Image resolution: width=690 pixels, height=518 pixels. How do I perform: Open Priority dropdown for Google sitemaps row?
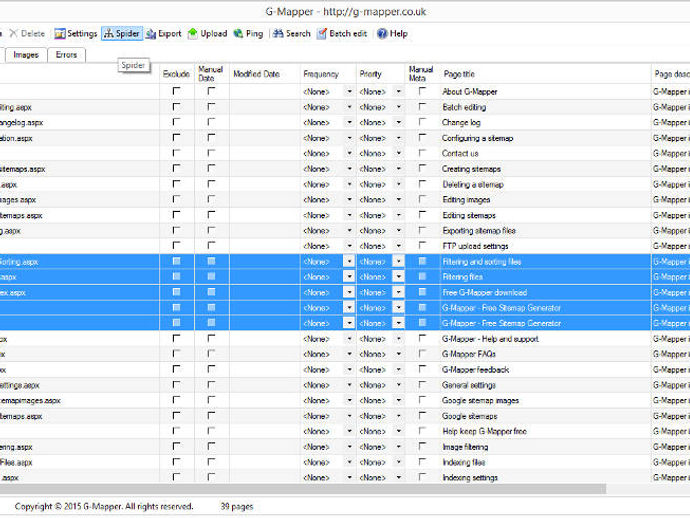(x=398, y=415)
